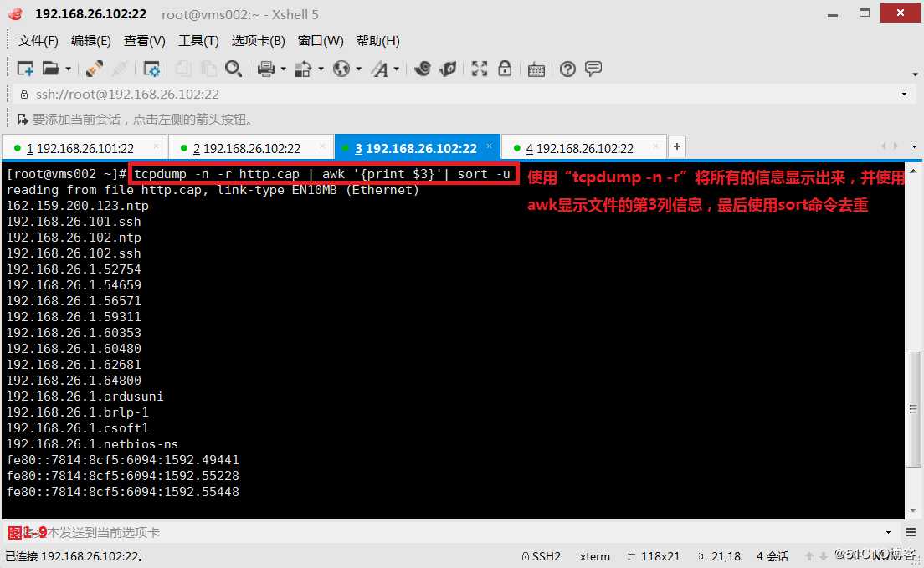Viewport: 924px width, 568px height.
Task: Add a new tab with plus button
Action: point(677,146)
